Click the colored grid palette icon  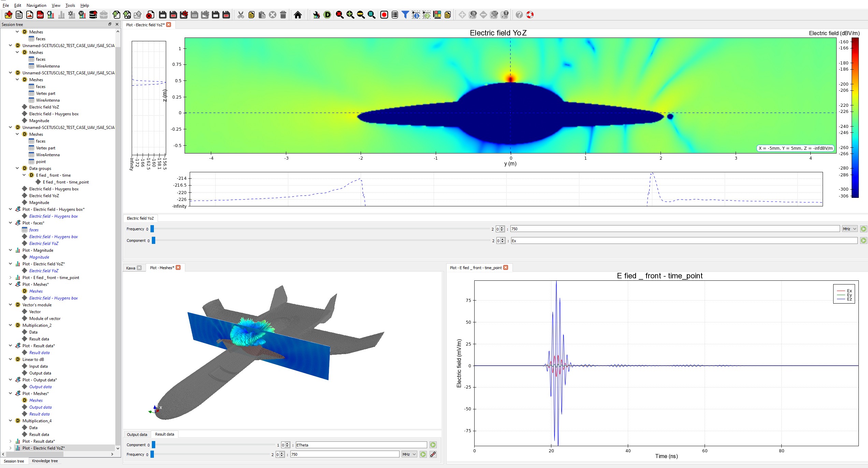(x=437, y=15)
